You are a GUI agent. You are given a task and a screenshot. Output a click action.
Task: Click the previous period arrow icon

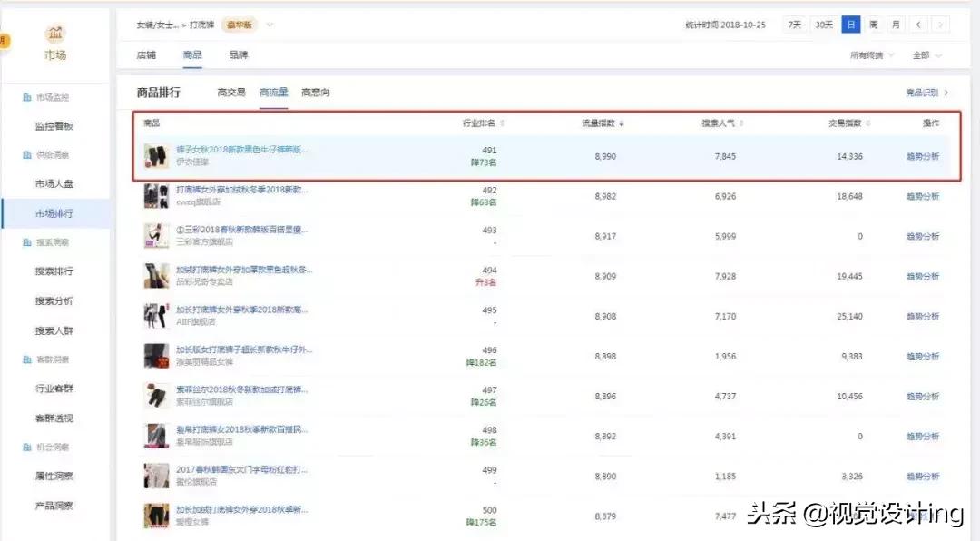918,25
